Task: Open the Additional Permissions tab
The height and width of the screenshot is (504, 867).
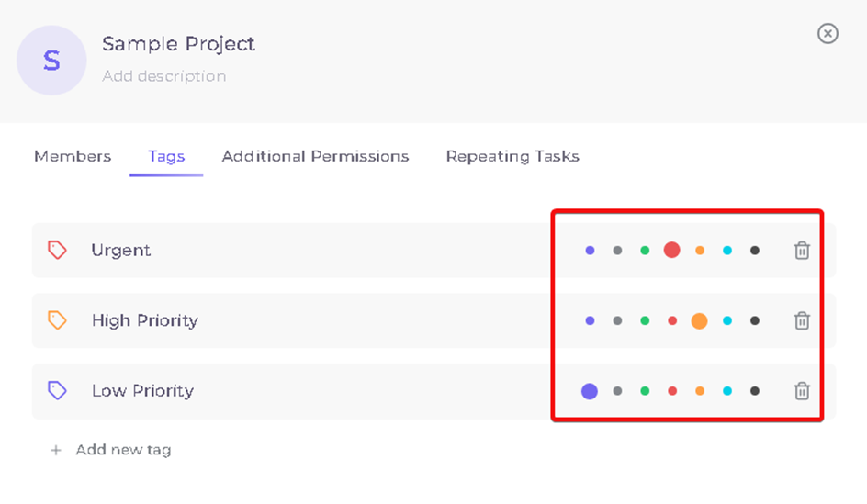Action: point(315,156)
